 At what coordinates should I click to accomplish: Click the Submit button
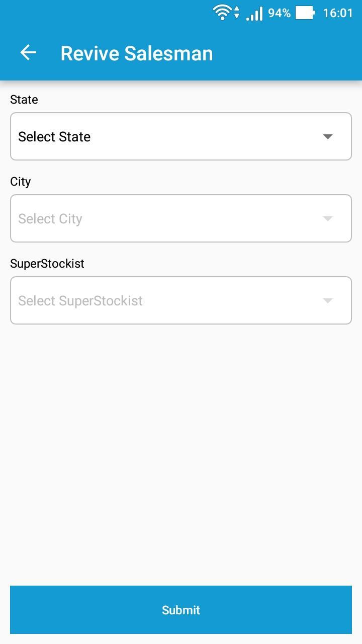181,610
